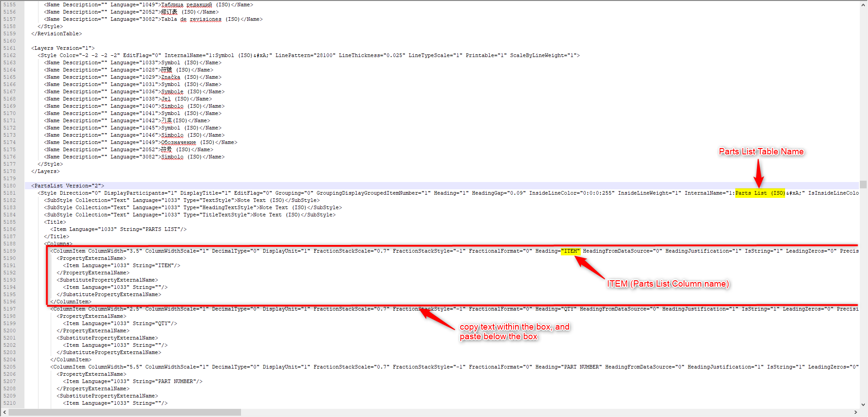Select line number 5196 in the gutter
The height and width of the screenshot is (417, 868).
tap(10, 302)
